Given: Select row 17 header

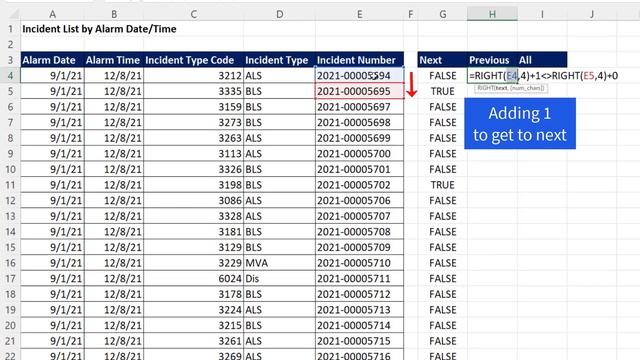Looking at the screenshot, I should [10, 278].
